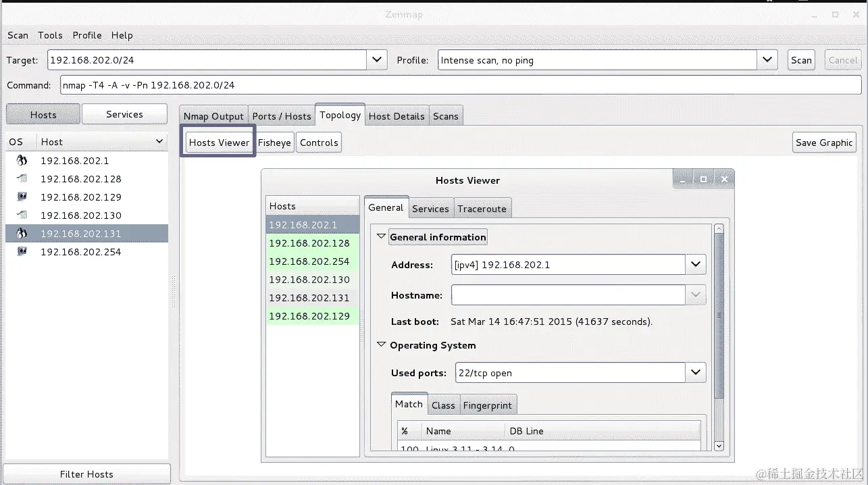Screen dimensions: 868x485
Task: Click the Target input field
Action: tap(207, 59)
